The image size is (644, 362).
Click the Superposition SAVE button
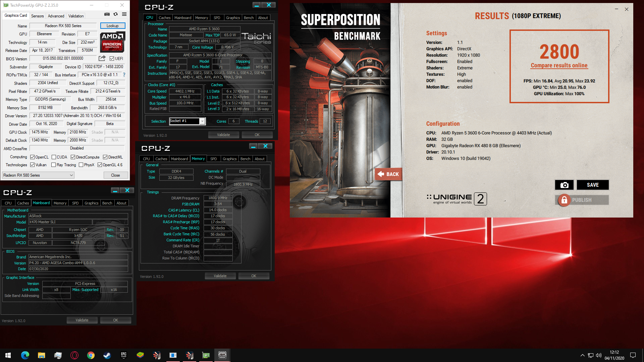pyautogui.click(x=593, y=185)
